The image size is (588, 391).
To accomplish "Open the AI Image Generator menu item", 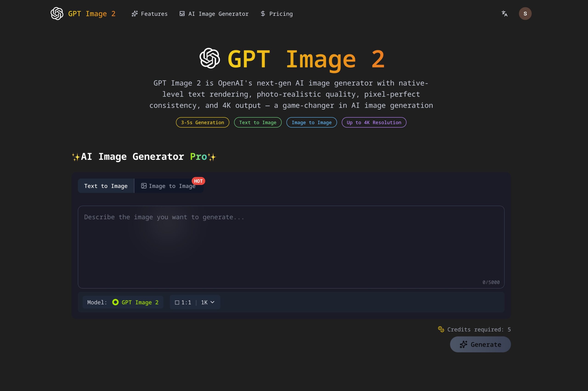I will click(x=214, y=14).
